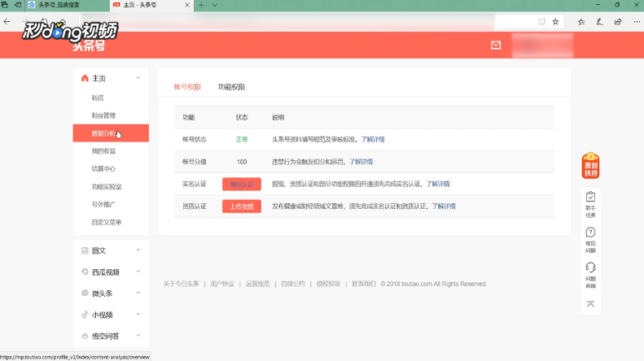Screen dimensions: 644x361
Task: Collapse the 主页 sidebar section arrow
Action: click(138, 78)
